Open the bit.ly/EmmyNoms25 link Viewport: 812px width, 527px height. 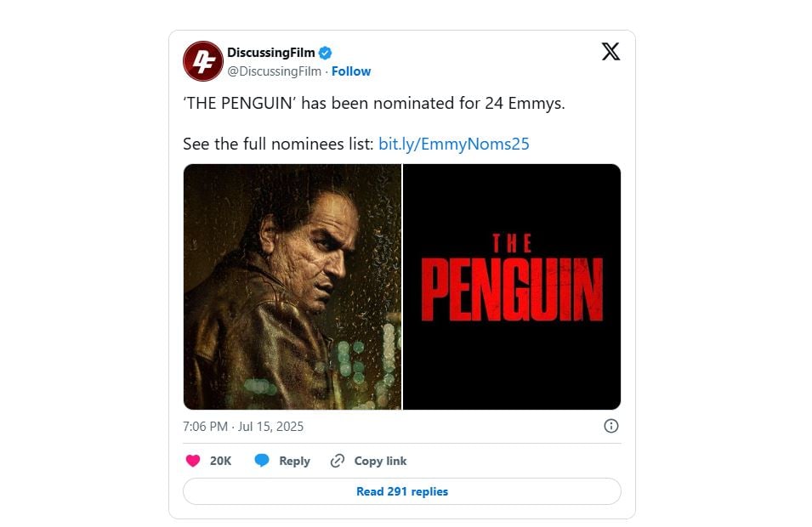pyautogui.click(x=454, y=144)
